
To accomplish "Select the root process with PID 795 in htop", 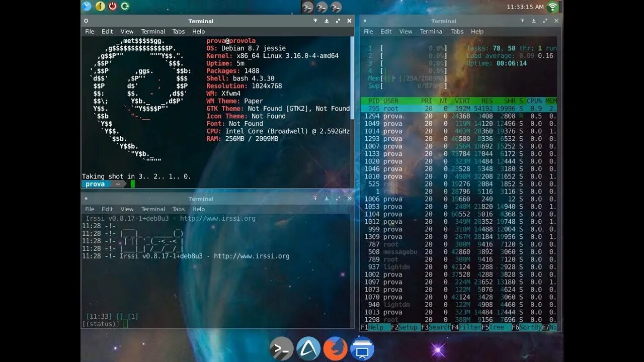I will point(459,109).
